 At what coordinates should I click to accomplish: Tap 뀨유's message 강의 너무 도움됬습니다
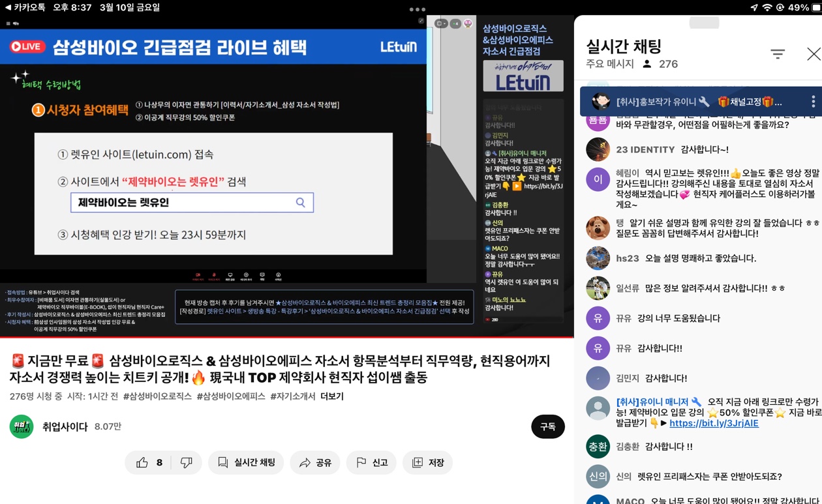[678, 318]
